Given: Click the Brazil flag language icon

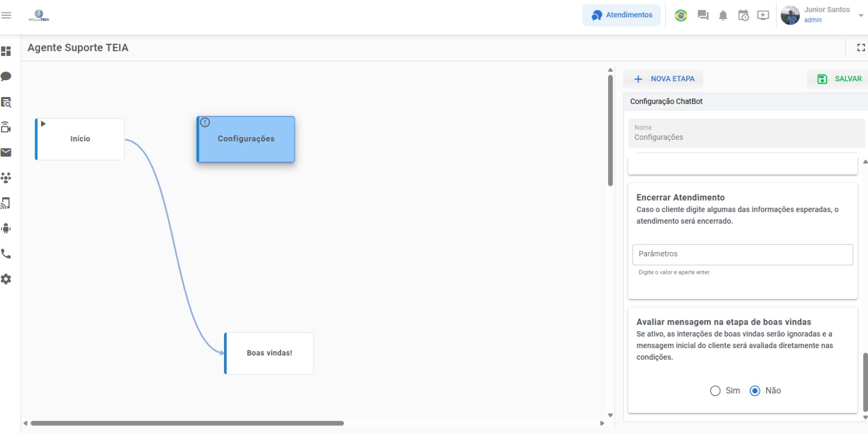Looking at the screenshot, I should point(681,16).
